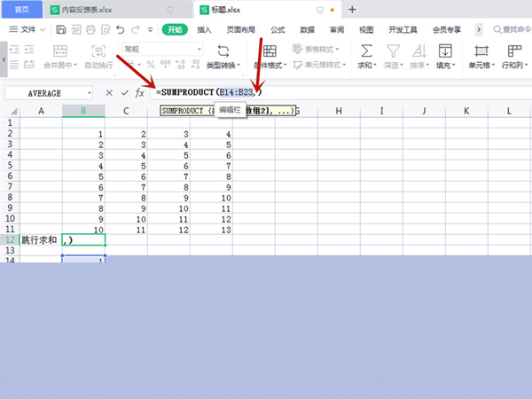Click the 填充 fill icon
The width and height of the screenshot is (532, 399).
[445, 51]
